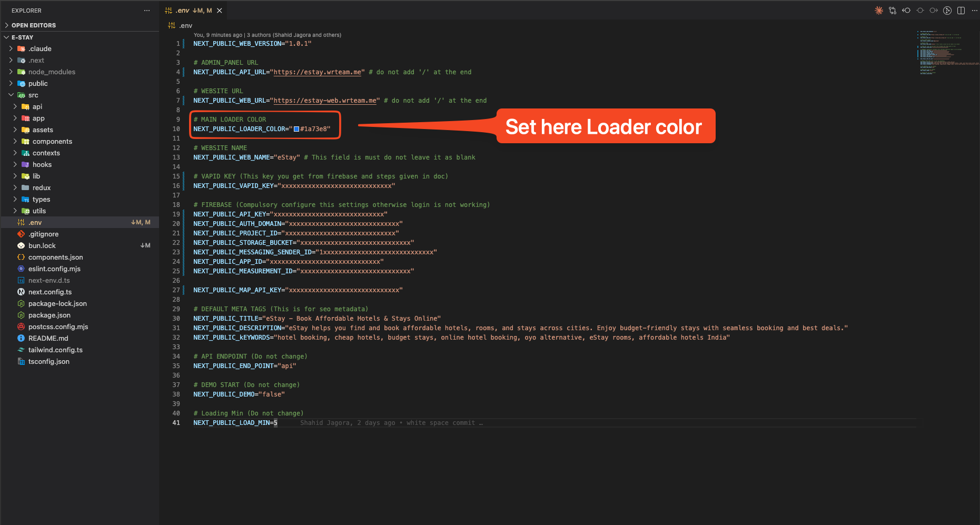Click the NEXT_PUBLIC_END_POINT="api" text
Viewport: 980px width, 525px height.
pyautogui.click(x=245, y=366)
